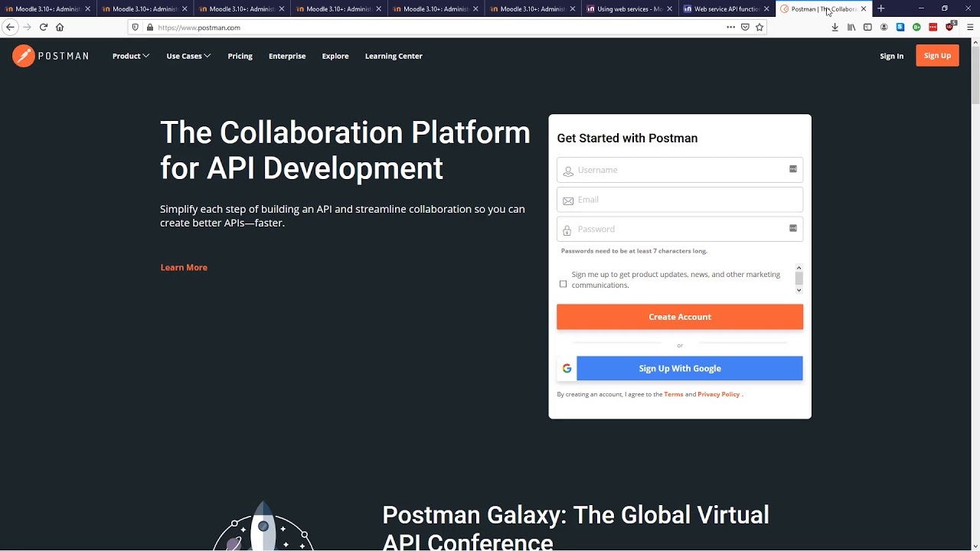This screenshot has width=980, height=551.
Task: Reload the current page
Action: click(x=44, y=27)
